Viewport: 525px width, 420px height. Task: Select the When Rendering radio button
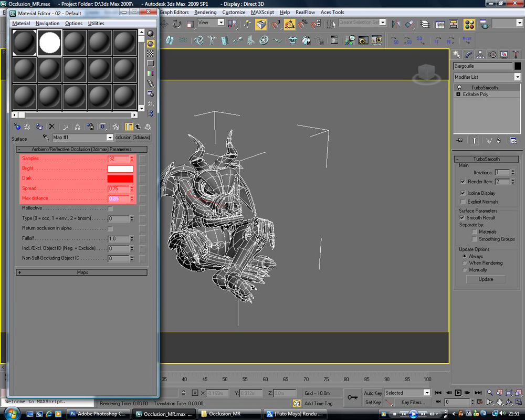[464, 263]
